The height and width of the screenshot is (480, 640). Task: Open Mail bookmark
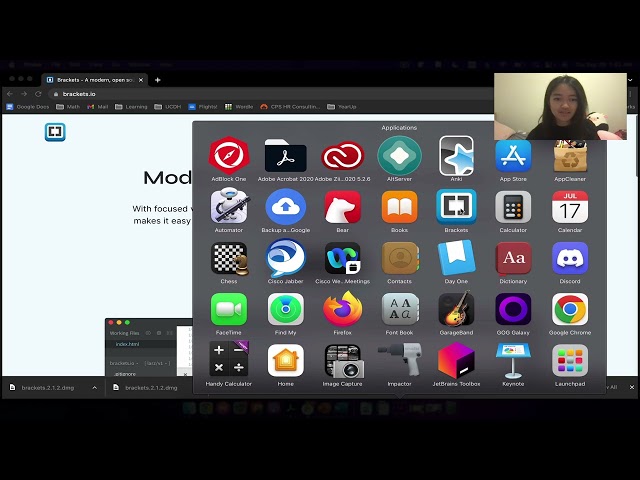coord(98,107)
